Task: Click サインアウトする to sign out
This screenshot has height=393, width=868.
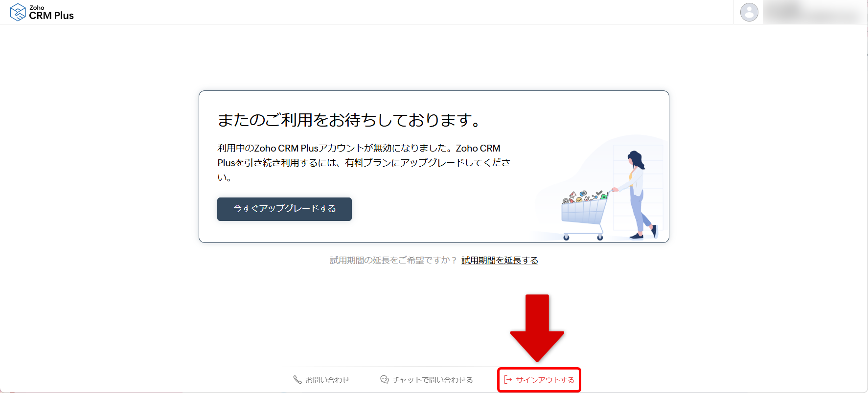Action: pos(539,380)
